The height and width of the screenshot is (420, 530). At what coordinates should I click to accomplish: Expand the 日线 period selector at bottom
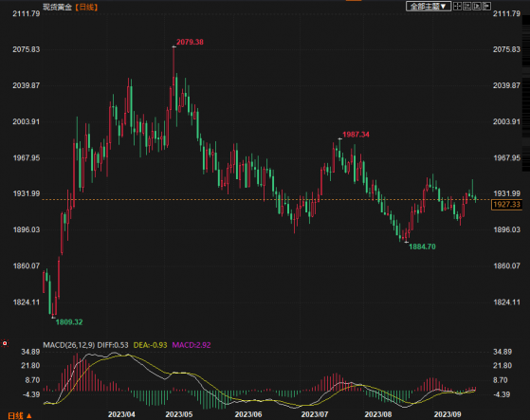[x=20, y=415]
